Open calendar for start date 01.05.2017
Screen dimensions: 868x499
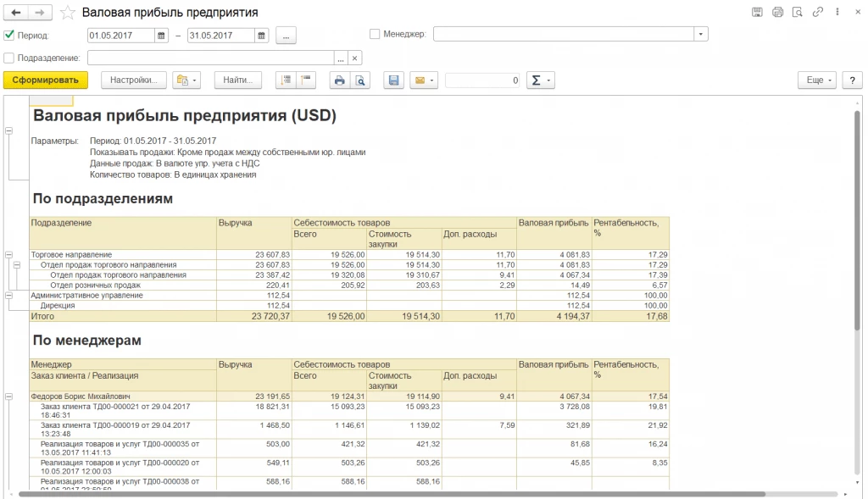[161, 36]
